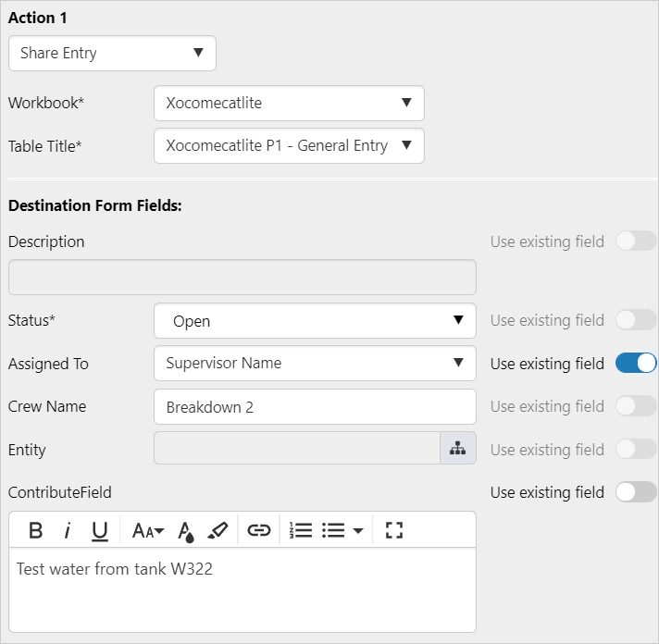Click the Crew Name field containing Breakdown 2

[x=315, y=406]
